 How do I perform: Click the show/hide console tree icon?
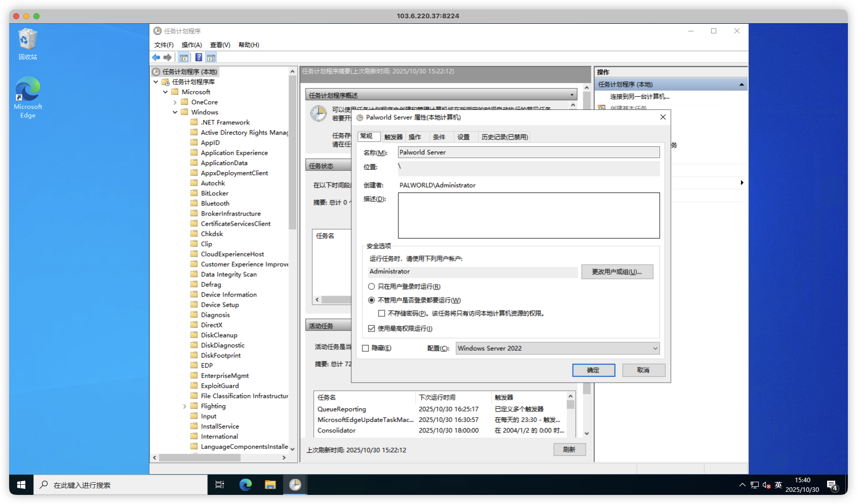click(184, 58)
